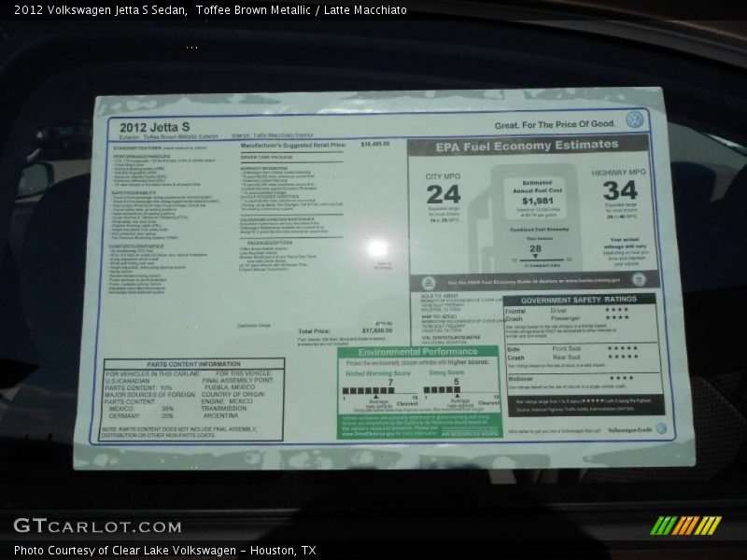Screen dimensions: 747x560
Task: Click the 'Side Crash' label
Action: 516,354
